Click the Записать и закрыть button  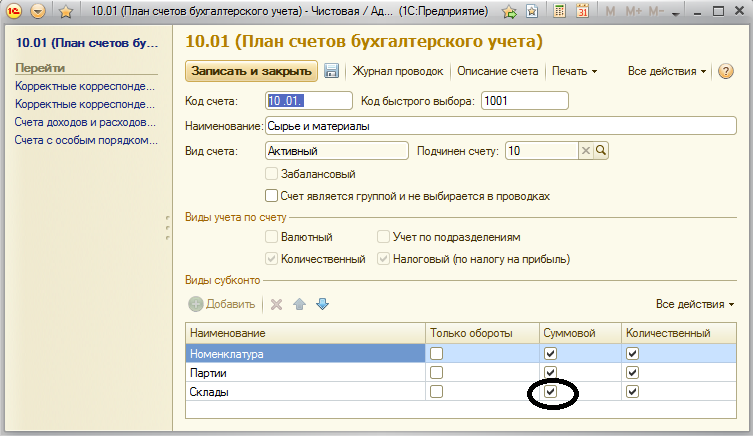(251, 71)
